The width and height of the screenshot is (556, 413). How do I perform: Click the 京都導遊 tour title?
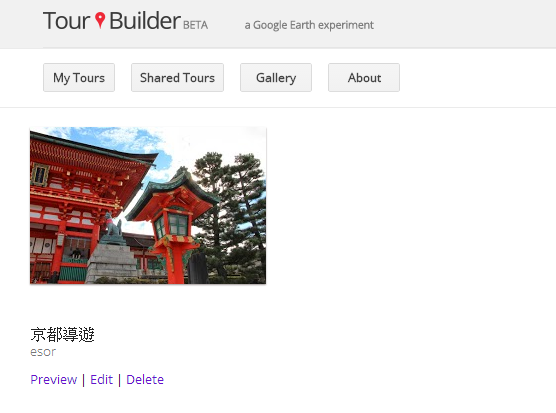(x=62, y=335)
